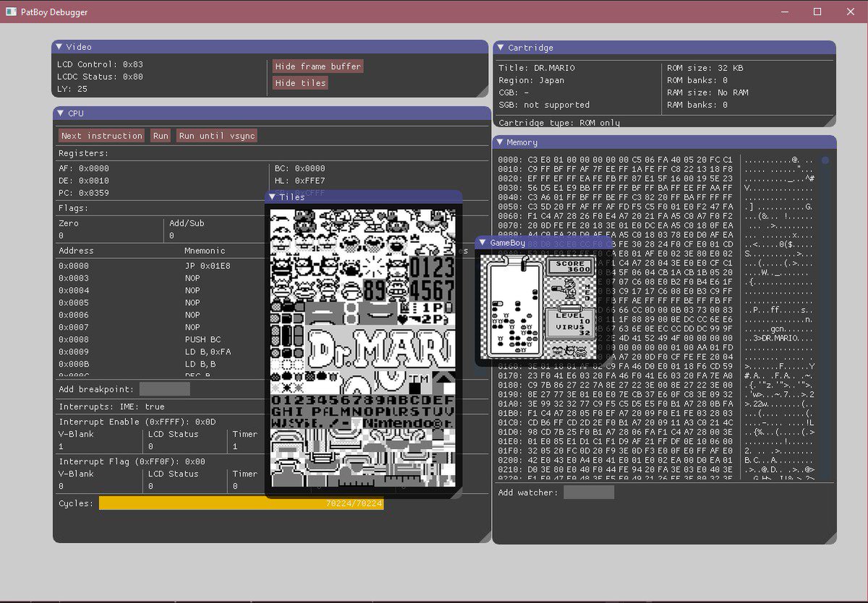Click 'AF: 0x0000' register value
868x603 pixels.
pyautogui.click(x=84, y=168)
